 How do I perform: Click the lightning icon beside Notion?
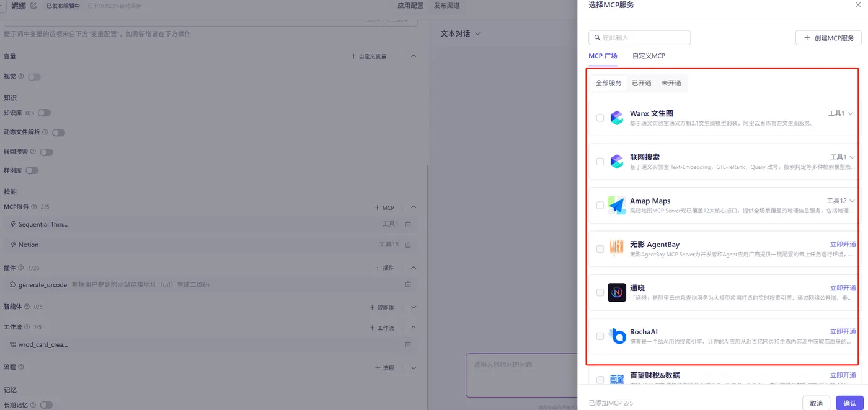pyautogui.click(x=13, y=245)
